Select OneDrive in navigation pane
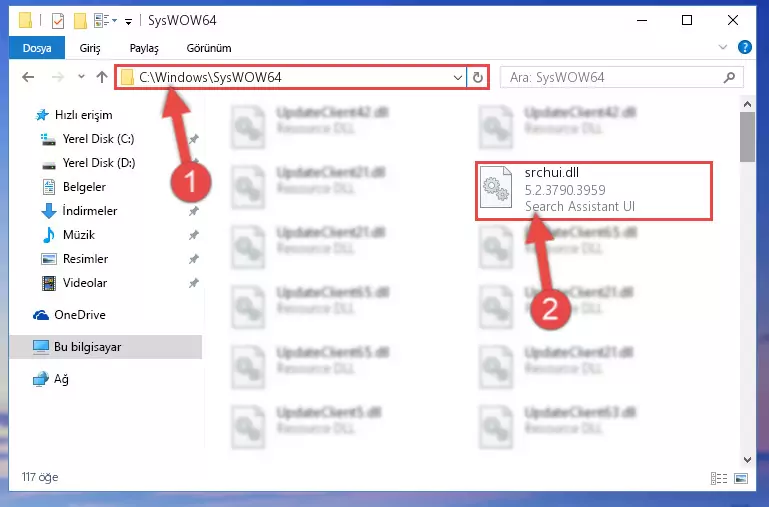The height and width of the screenshot is (507, 769). (x=69, y=315)
